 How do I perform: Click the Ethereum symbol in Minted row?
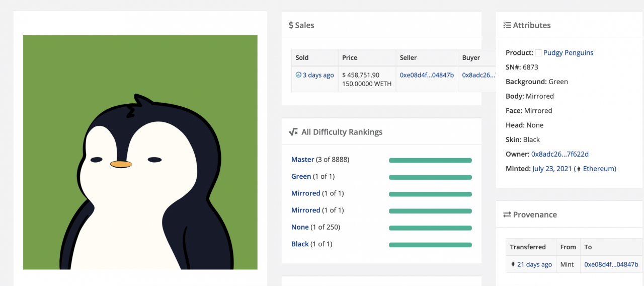[579, 169]
